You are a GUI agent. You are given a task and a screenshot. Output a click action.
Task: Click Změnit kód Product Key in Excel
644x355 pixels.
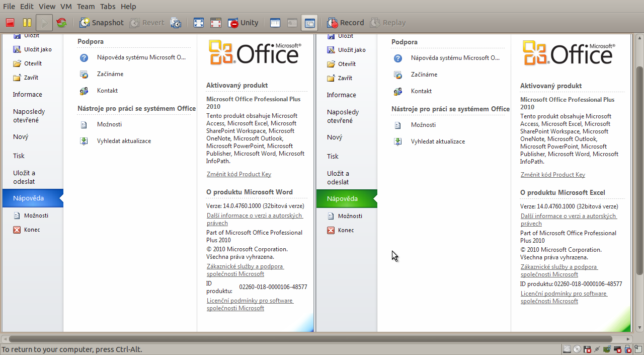click(x=553, y=175)
